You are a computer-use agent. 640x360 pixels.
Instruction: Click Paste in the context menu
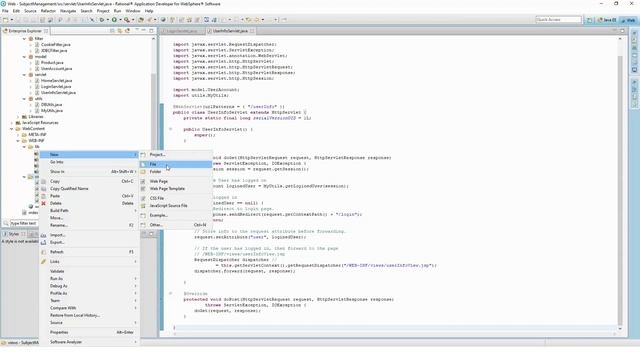[89, 196]
